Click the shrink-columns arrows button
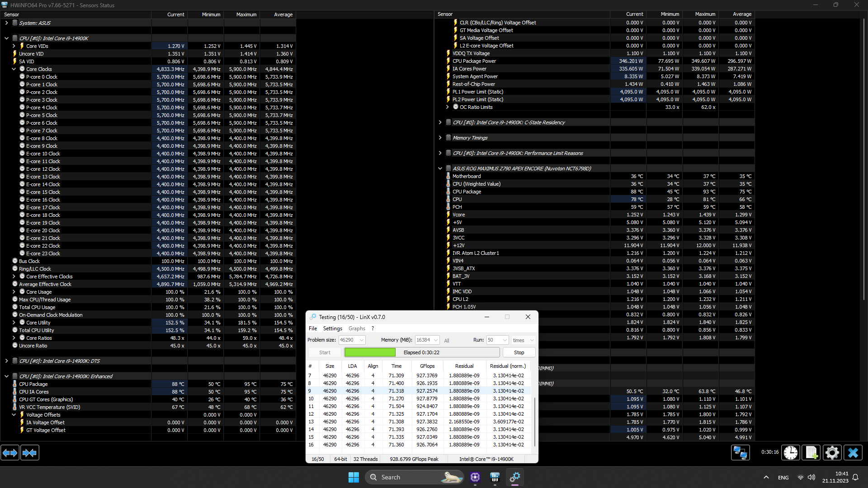868x488 pixels. pyautogui.click(x=30, y=452)
